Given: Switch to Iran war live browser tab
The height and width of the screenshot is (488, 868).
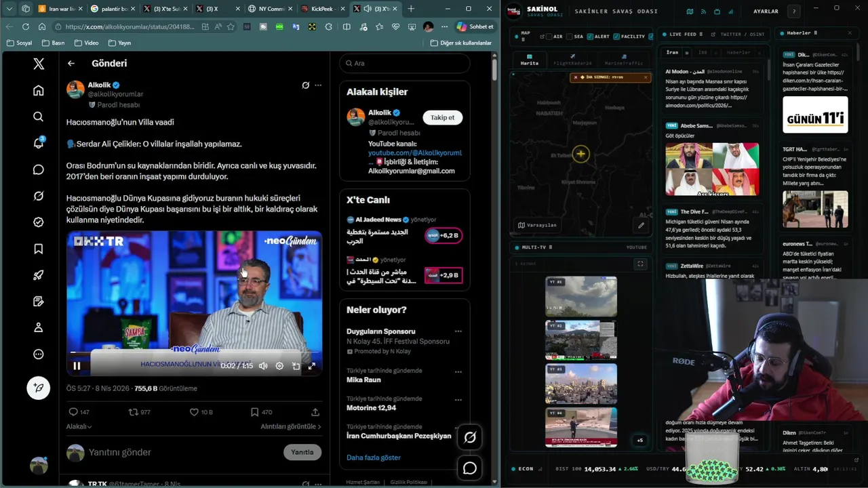Looking at the screenshot, I should [60, 9].
